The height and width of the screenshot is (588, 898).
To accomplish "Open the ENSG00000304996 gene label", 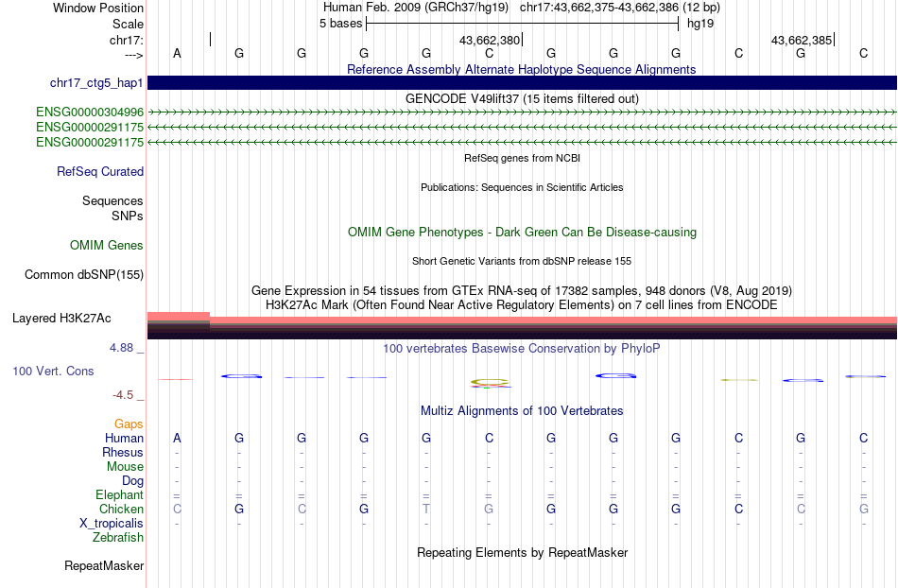I will pos(90,112).
